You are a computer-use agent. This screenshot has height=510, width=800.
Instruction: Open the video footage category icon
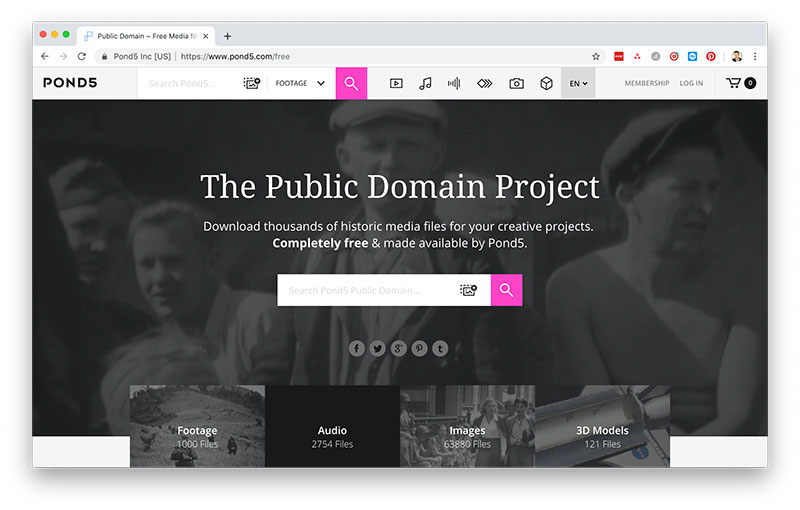[x=396, y=83]
